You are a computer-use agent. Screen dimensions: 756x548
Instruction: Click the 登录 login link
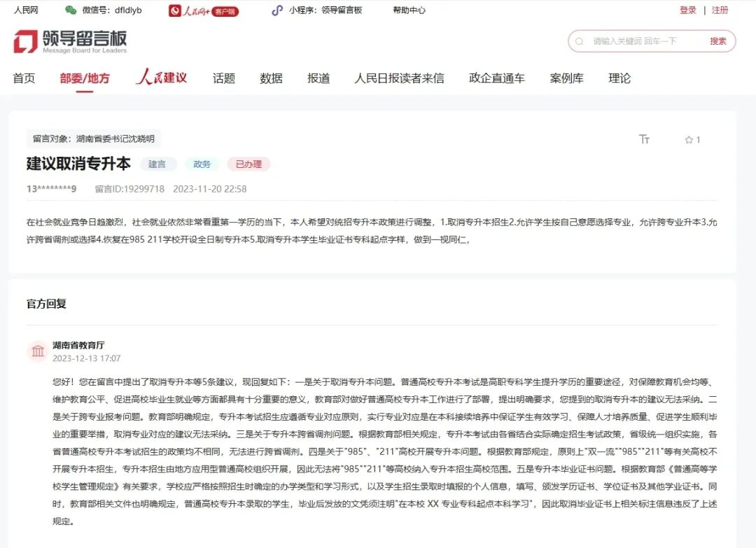(688, 10)
